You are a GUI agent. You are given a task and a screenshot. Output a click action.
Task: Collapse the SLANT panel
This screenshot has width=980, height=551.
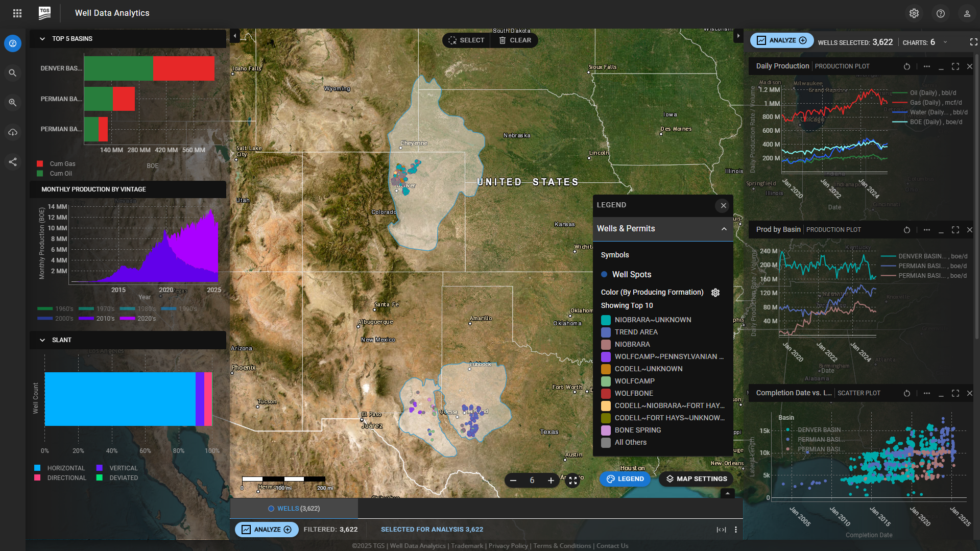(x=42, y=340)
